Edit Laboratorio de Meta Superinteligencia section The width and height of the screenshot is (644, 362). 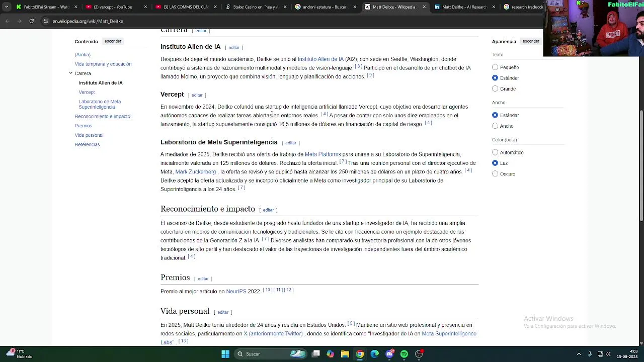pyautogui.click(x=290, y=143)
